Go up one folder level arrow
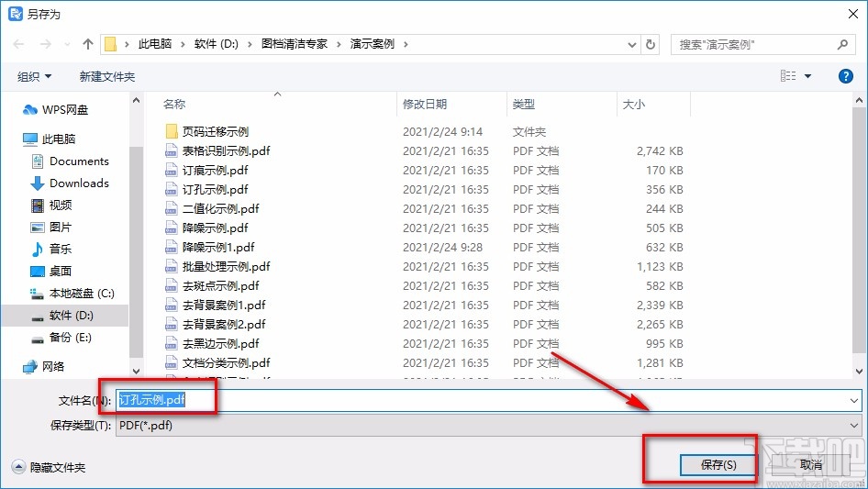The width and height of the screenshot is (868, 489). pos(87,44)
